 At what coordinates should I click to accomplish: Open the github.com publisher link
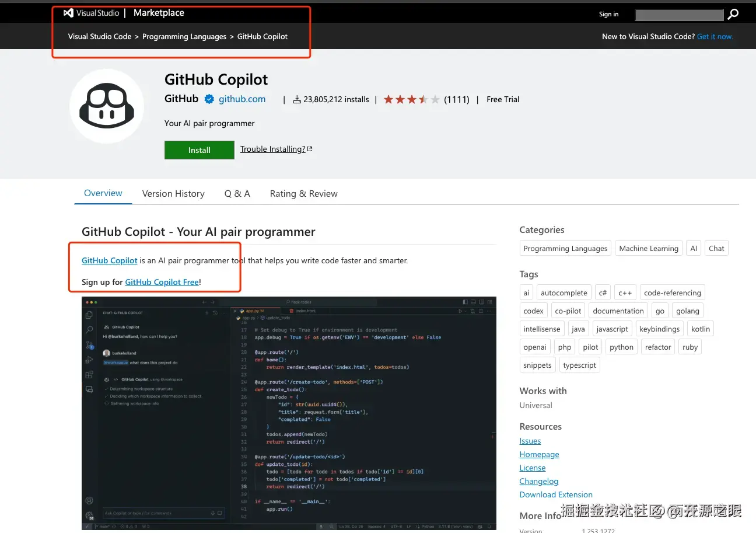click(x=242, y=99)
